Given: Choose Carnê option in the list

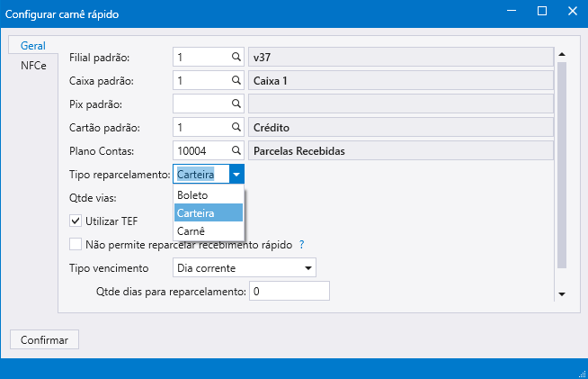Looking at the screenshot, I should 208,231.
